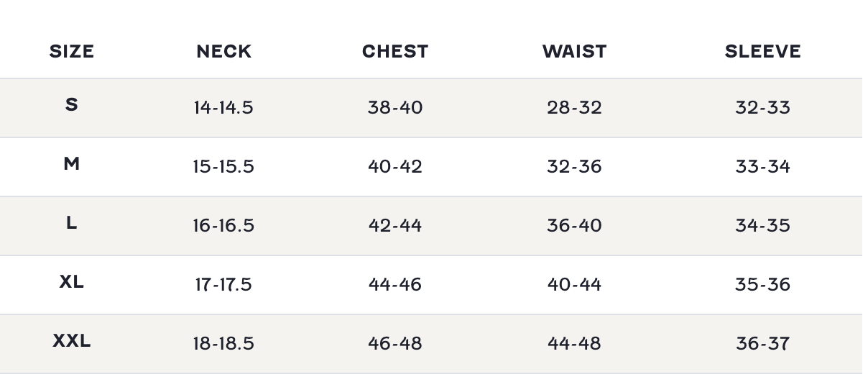Click the 36-40 waist value

point(574,226)
